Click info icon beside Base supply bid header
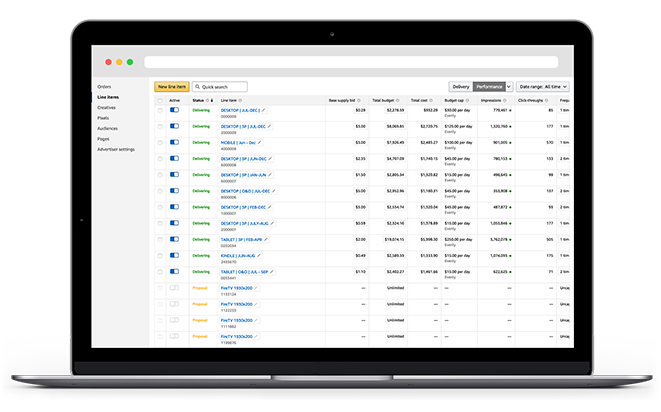The height and width of the screenshot is (412, 661). 359,100
